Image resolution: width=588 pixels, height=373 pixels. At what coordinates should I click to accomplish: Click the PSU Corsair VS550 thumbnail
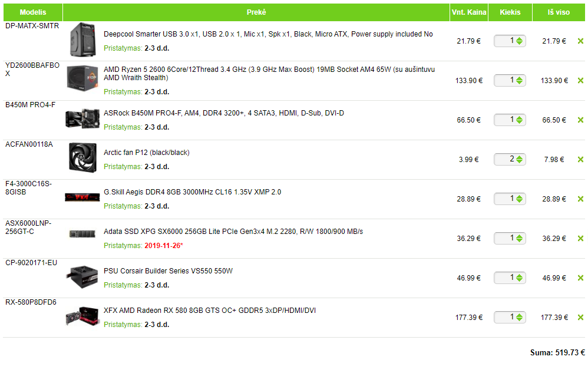point(82,277)
